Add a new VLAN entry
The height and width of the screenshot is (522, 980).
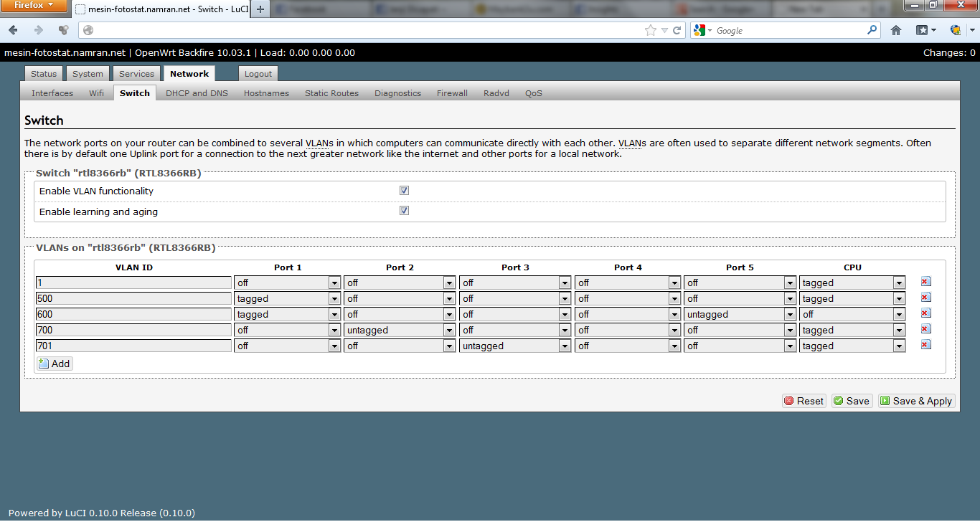[55, 364]
